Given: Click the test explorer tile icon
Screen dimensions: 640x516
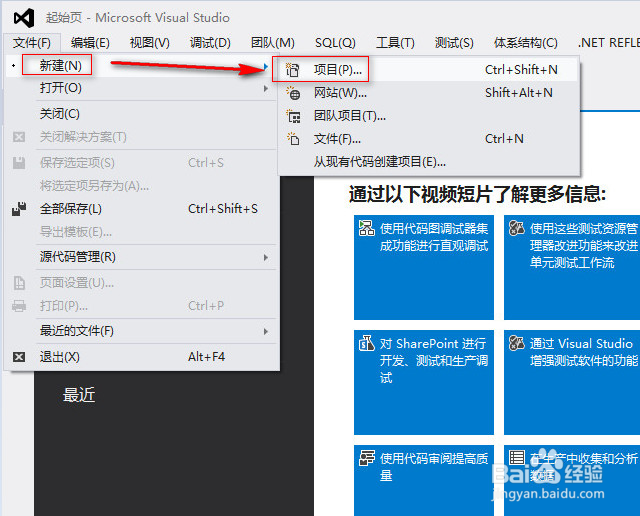Looking at the screenshot, I should (x=516, y=228).
